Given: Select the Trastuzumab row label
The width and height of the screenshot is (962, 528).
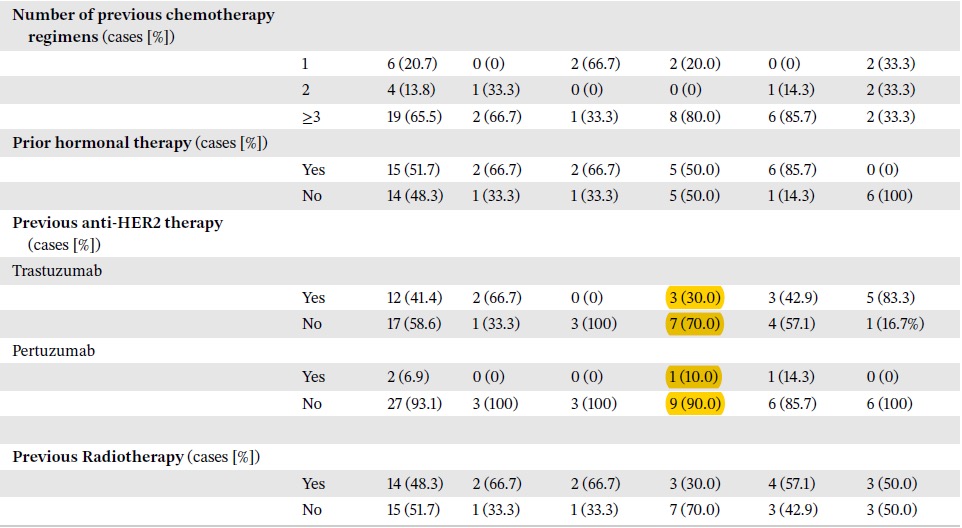Looking at the screenshot, I should [57, 270].
